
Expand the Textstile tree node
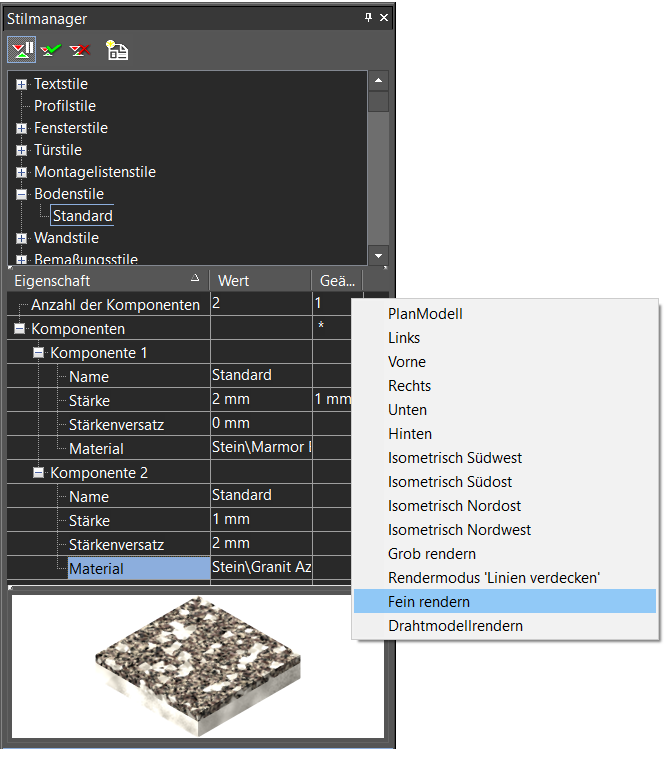[21, 84]
